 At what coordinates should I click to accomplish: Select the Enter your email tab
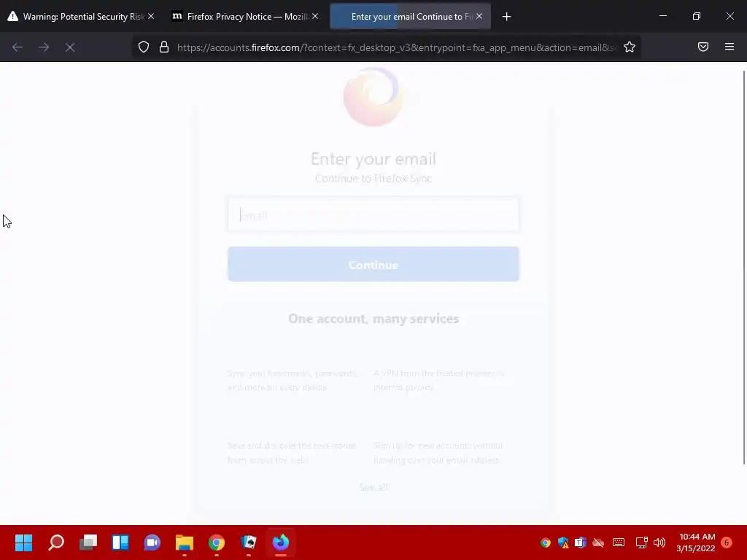click(x=410, y=16)
